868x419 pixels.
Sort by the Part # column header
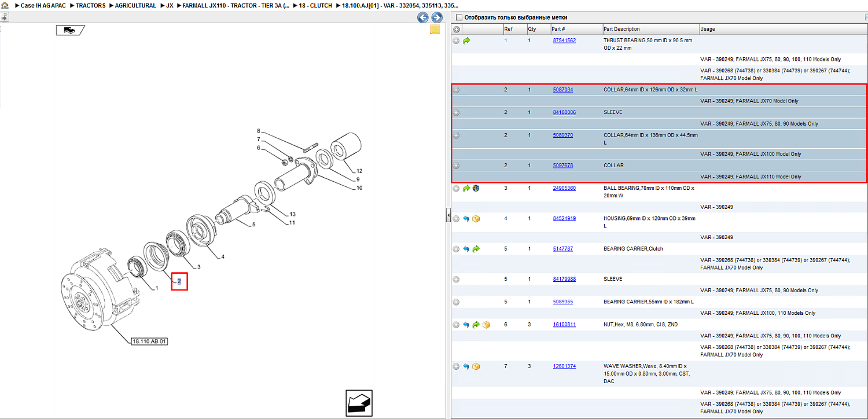coord(576,29)
